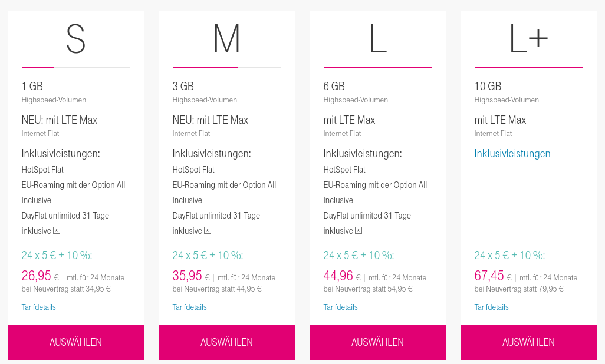Click Internet Flat under the 10 GB plan

click(494, 134)
